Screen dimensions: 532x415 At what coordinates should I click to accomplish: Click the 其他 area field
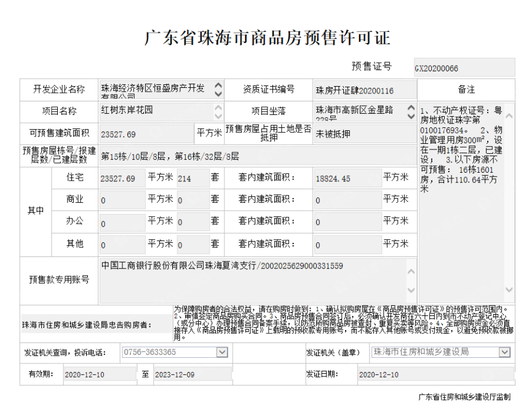[122, 245]
